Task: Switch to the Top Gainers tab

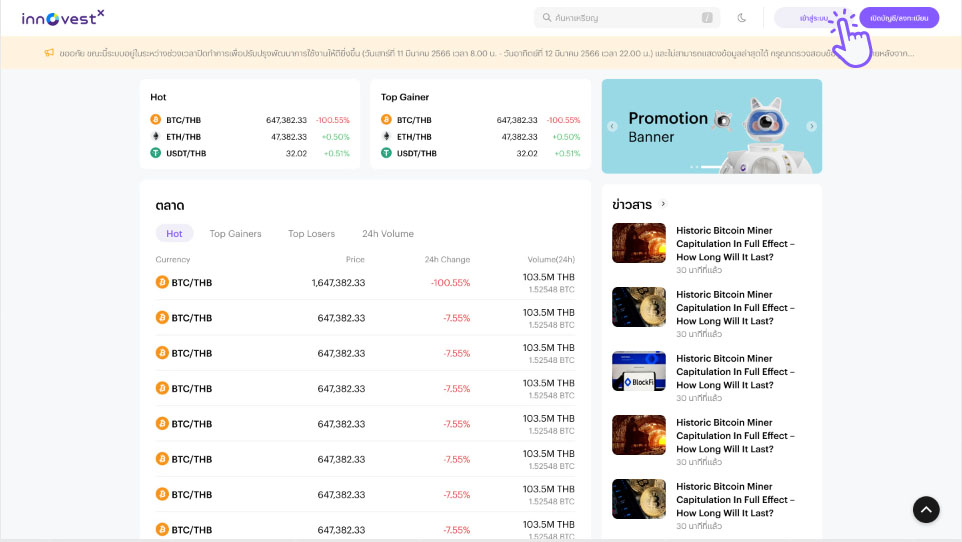Action: coord(236,233)
